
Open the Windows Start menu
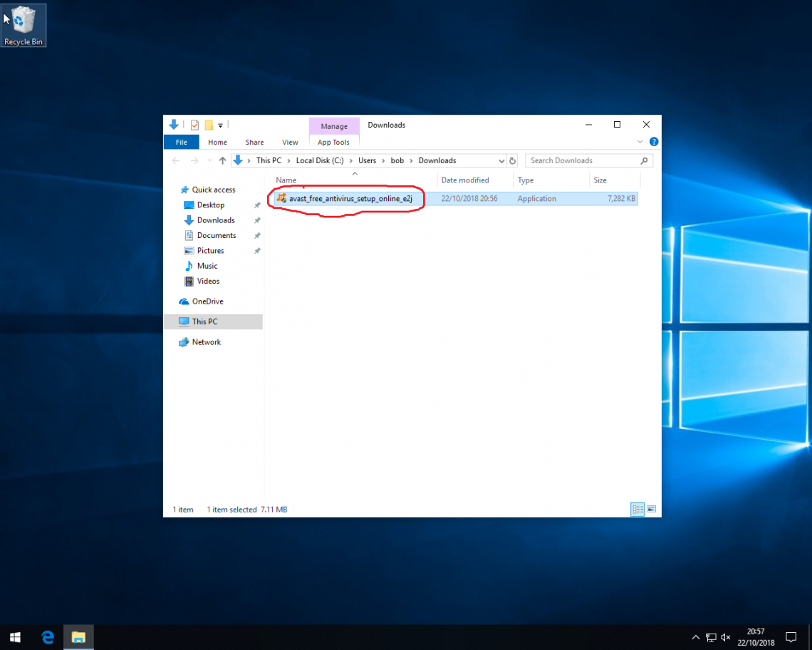click(15, 637)
